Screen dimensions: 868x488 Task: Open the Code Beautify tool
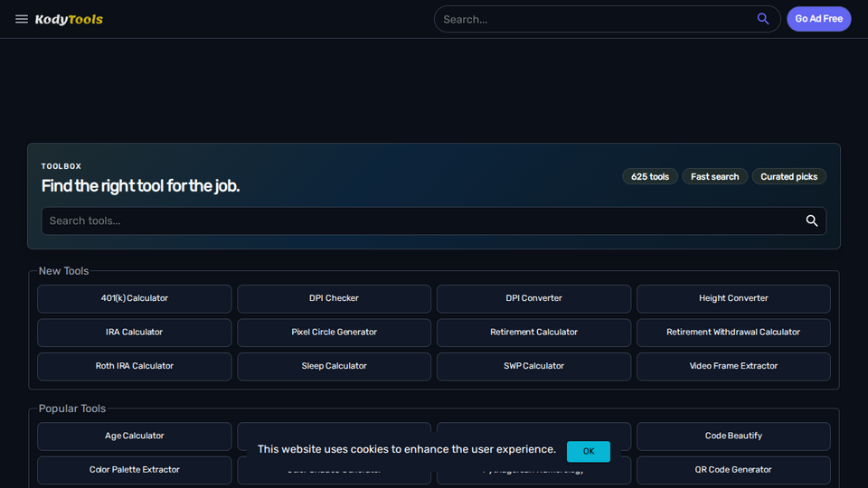pyautogui.click(x=733, y=436)
